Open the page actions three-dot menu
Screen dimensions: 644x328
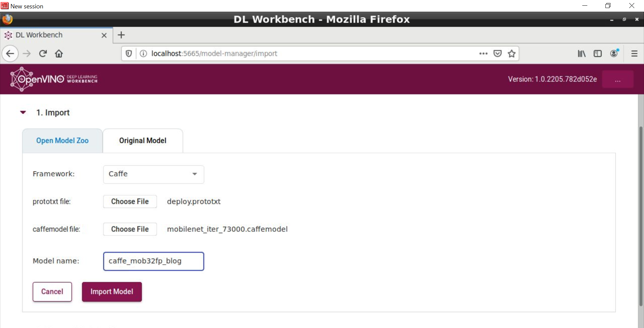[483, 54]
